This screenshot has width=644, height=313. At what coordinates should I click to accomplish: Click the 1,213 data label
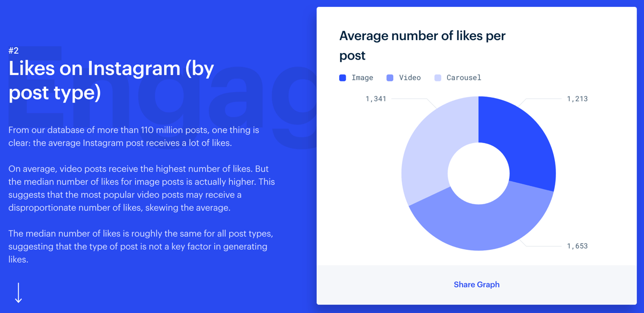click(577, 99)
